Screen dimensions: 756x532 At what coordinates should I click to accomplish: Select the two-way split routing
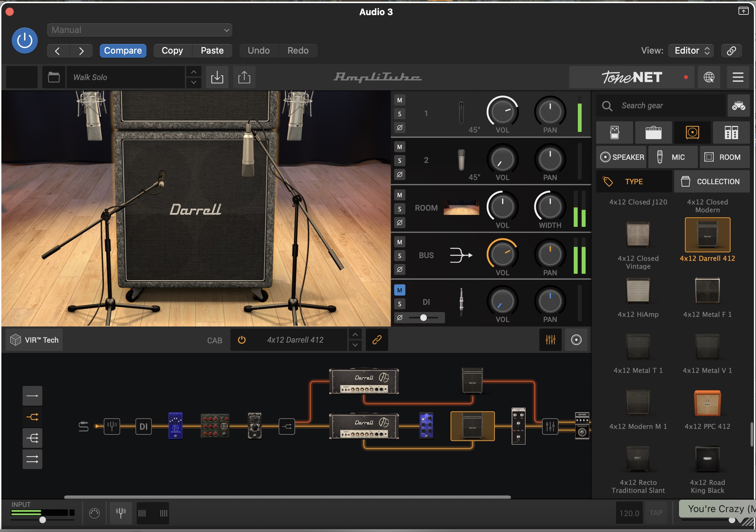(32, 417)
